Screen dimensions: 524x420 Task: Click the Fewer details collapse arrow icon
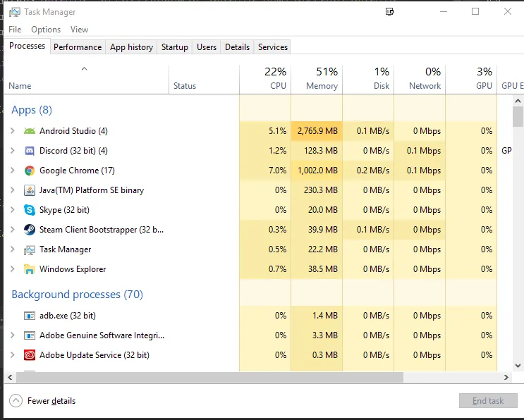(x=16, y=401)
